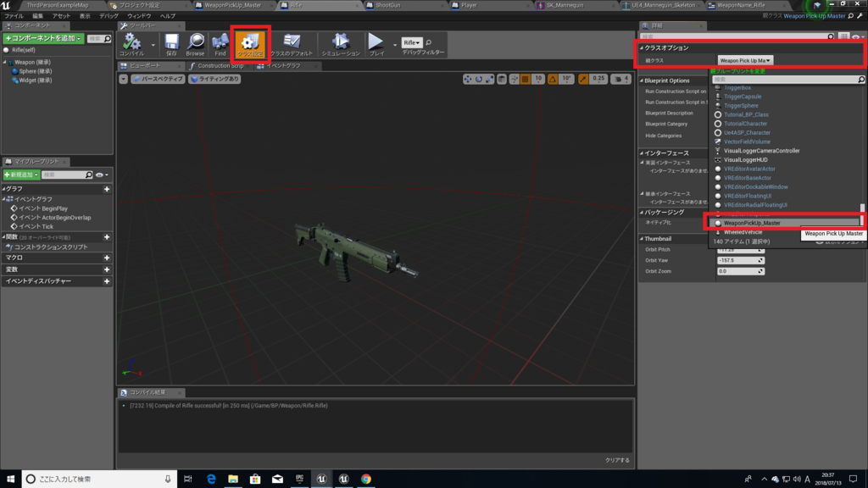Open File Explorer from the taskbar
This screenshot has height=488, width=868.
pyautogui.click(x=233, y=480)
